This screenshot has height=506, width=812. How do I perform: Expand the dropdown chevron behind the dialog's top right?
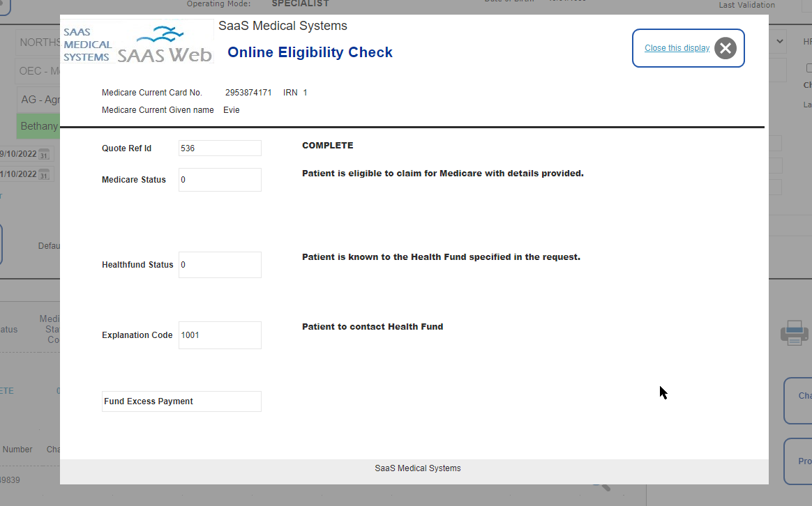[x=779, y=41]
